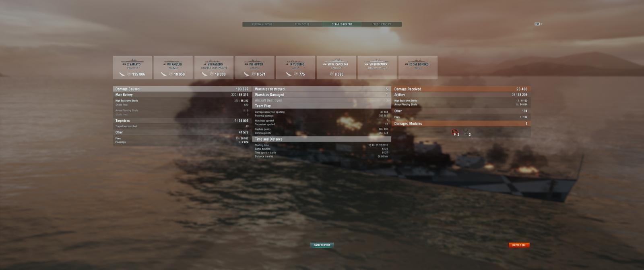The image size is (644, 270).
Task: Click the VIII Kagero ship silhouette icon
Action: (214, 61)
